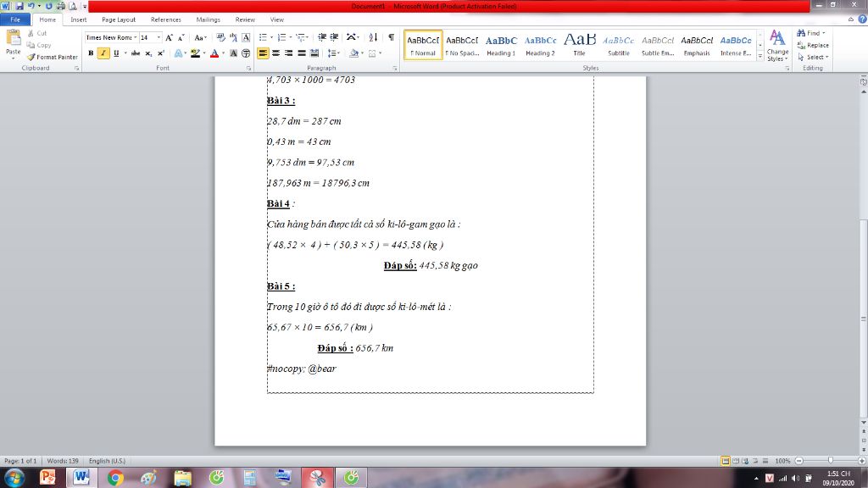Open Word Help question mark icon
868x488 pixels.
[862, 19]
